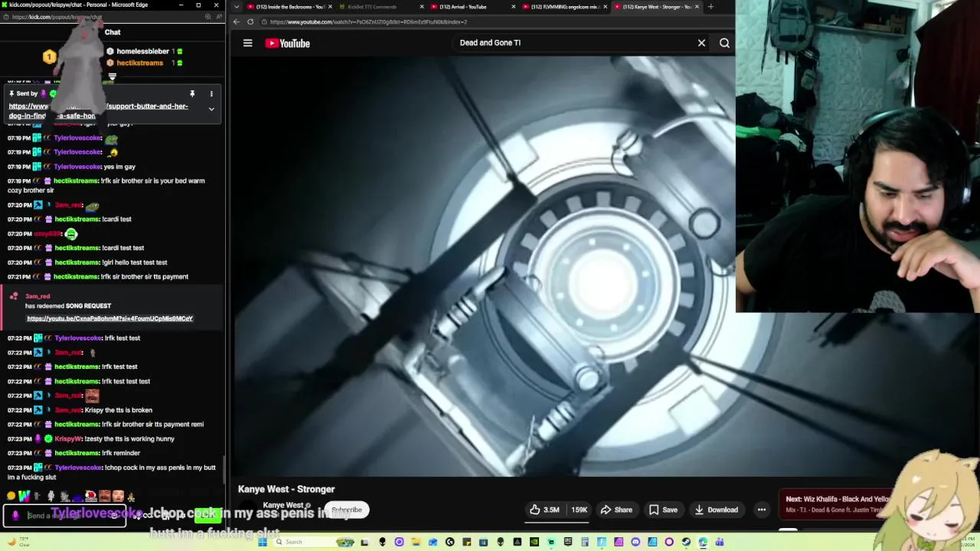Click hectikstreams in top gifters list
Viewport: 980px width, 551px height.
click(x=139, y=63)
